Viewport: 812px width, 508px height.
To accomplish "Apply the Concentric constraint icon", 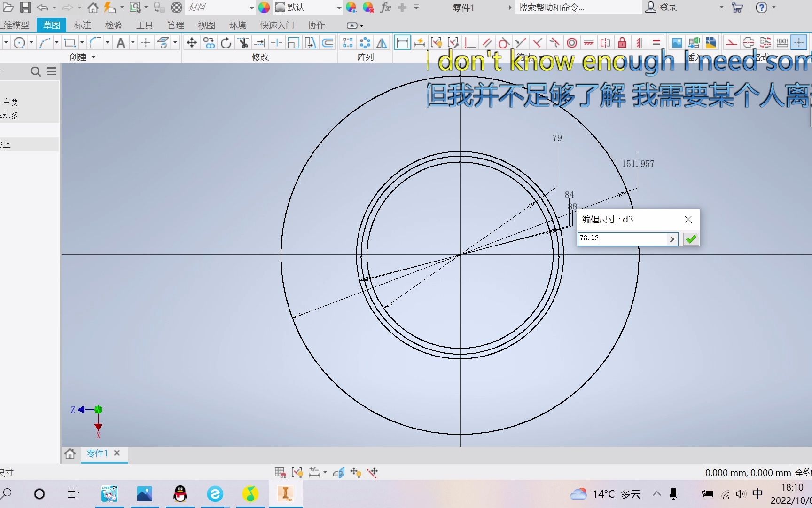I will pyautogui.click(x=571, y=43).
